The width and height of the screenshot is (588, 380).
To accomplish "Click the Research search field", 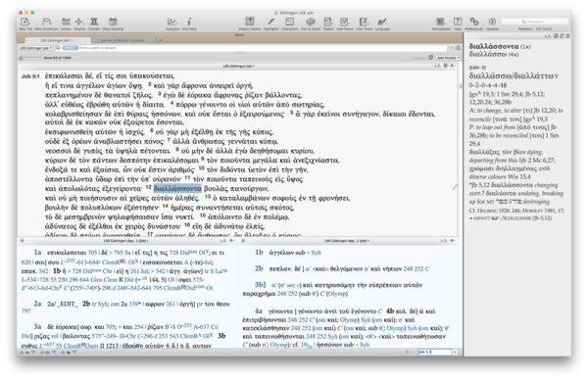I will tap(535, 22).
